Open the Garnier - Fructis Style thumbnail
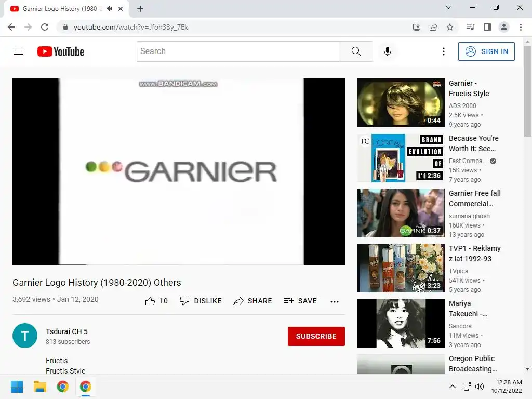This screenshot has width=532, height=399. [x=401, y=103]
